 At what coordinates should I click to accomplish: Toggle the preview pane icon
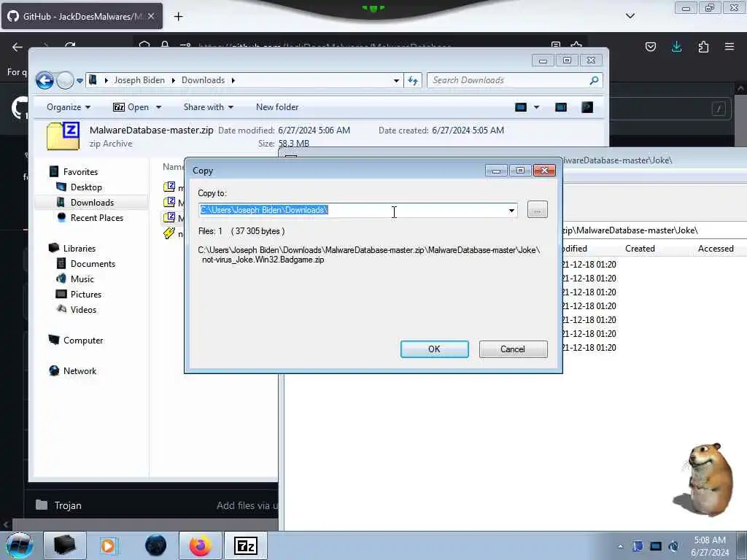point(561,107)
